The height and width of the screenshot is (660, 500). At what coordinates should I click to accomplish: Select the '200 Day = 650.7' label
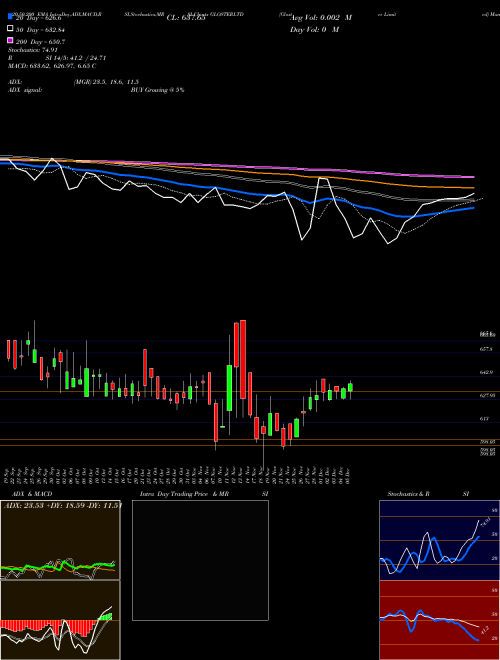(40, 42)
